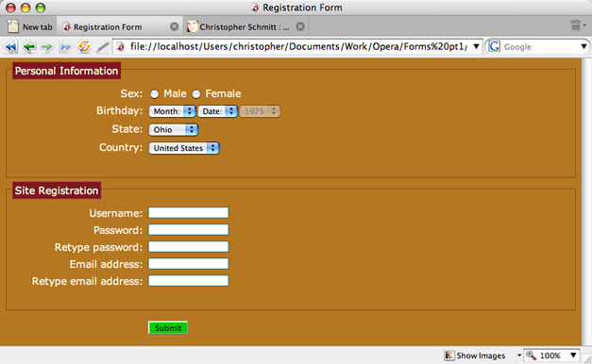Open the Month dropdown
592x364 pixels.
pyautogui.click(x=172, y=111)
